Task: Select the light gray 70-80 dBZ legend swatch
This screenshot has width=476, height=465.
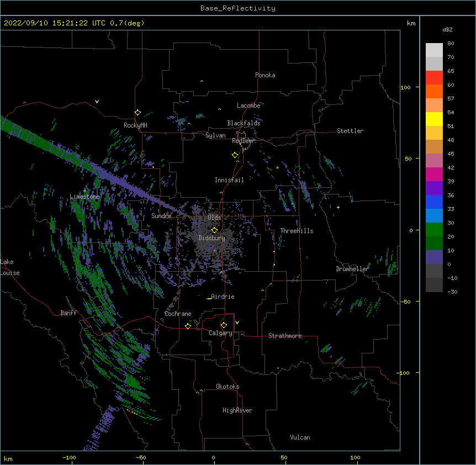Action: pos(434,50)
